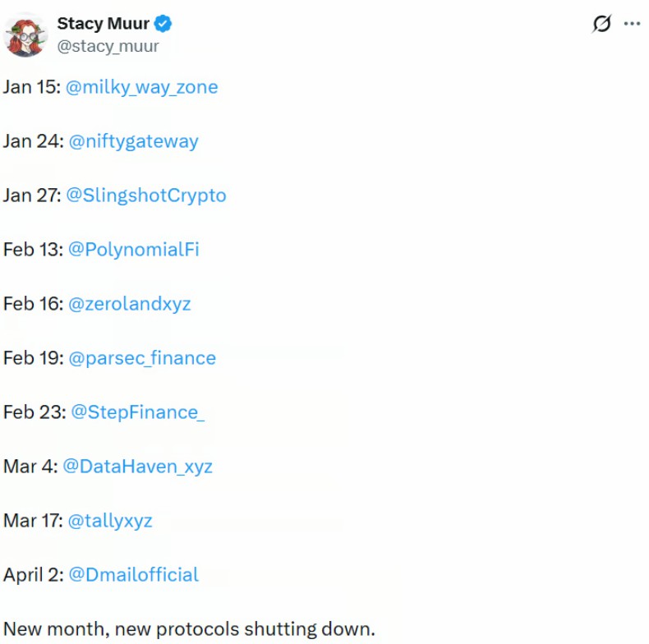
Task: Visit the @SlingshotCrypto mention
Action: 145,195
